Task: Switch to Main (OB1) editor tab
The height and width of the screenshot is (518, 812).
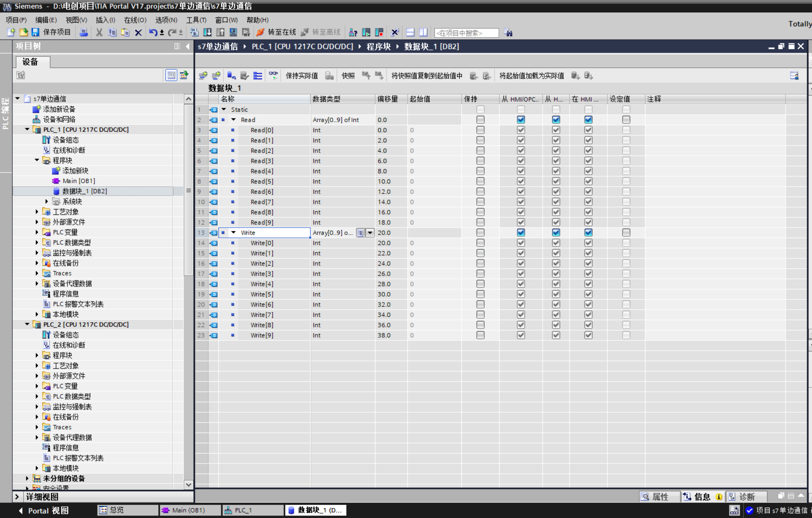Action: 189,510
